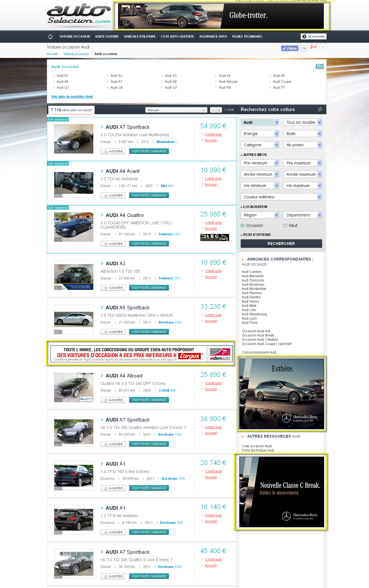Open the Prix minimum dropdown
This screenshot has width=369, height=588.
(260, 163)
